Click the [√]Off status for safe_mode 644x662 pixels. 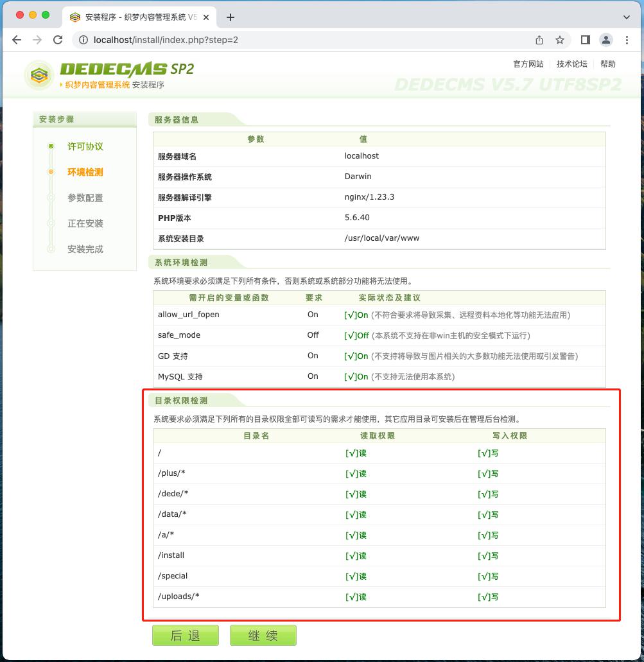357,336
